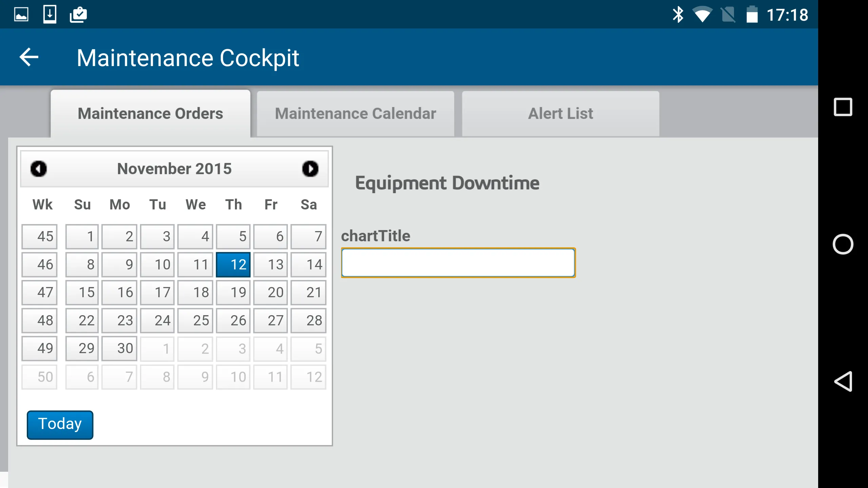Viewport: 868px width, 488px height.
Task: Choose November 21 in calendar
Action: [x=309, y=292]
